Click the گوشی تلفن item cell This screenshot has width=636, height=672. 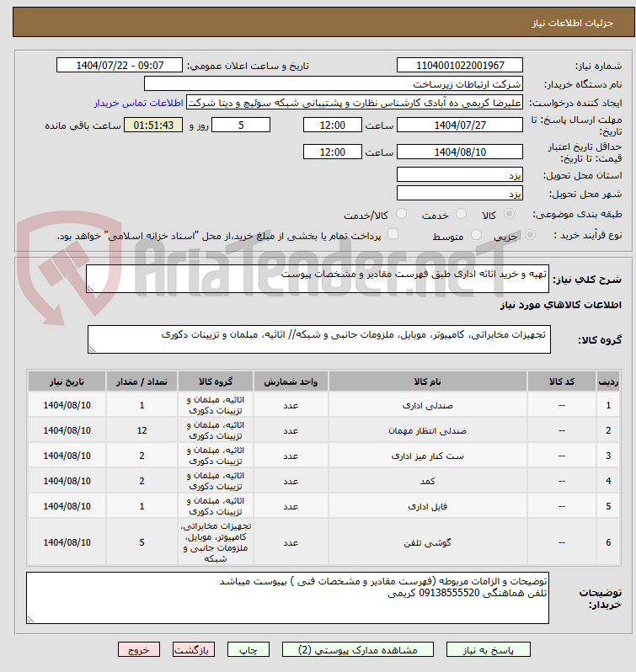427,542
